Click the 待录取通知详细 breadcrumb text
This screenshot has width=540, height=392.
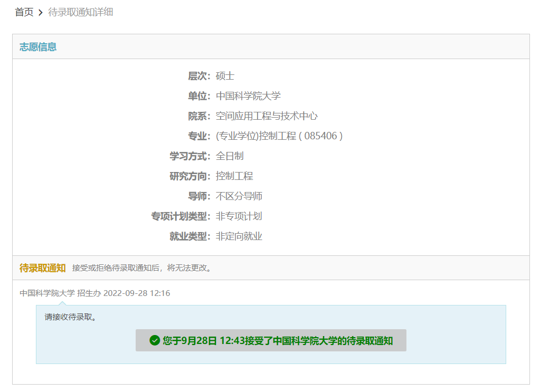(81, 12)
